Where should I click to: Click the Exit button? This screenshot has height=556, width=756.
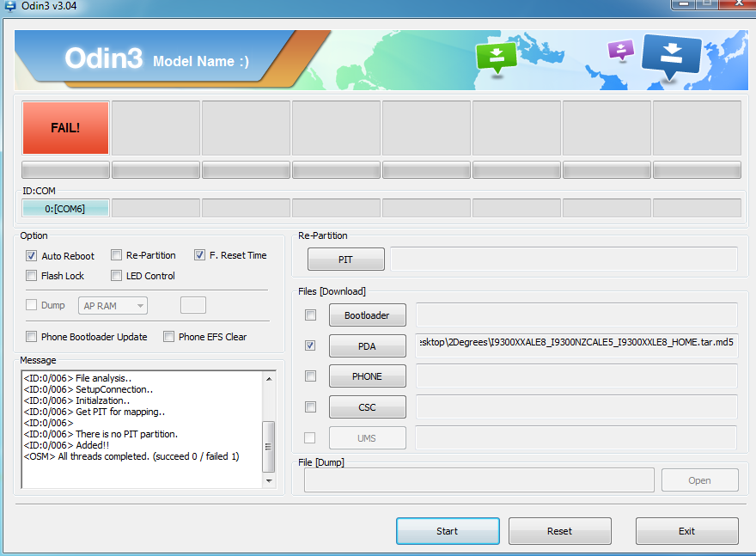point(686,531)
